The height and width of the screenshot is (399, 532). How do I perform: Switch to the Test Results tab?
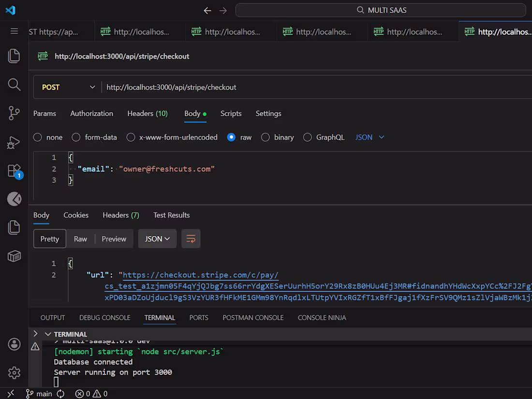171,215
